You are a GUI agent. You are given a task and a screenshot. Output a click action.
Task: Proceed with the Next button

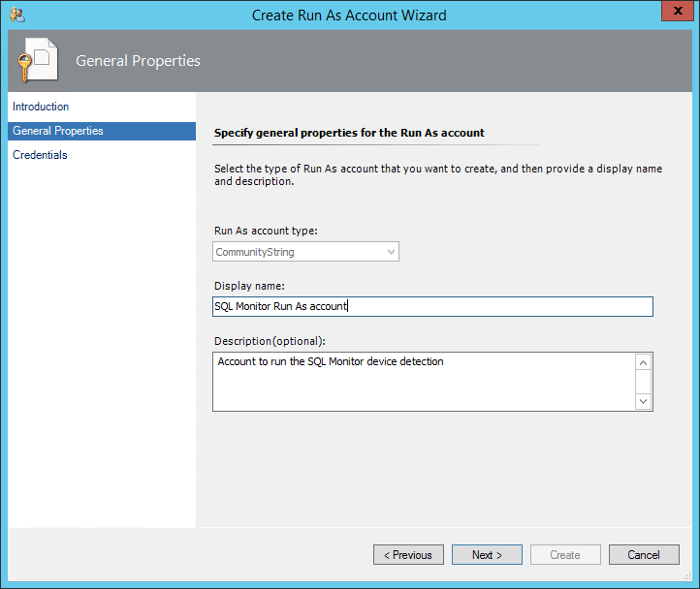click(487, 555)
